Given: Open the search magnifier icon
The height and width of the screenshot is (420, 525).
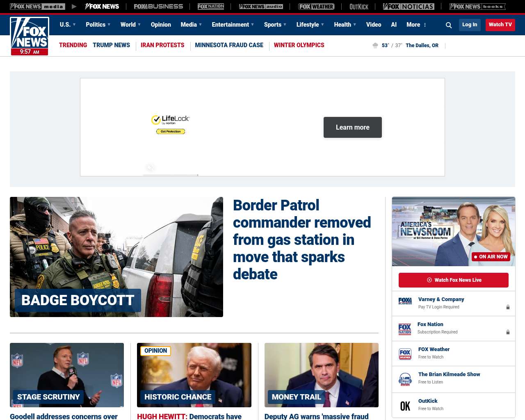Looking at the screenshot, I should (449, 25).
